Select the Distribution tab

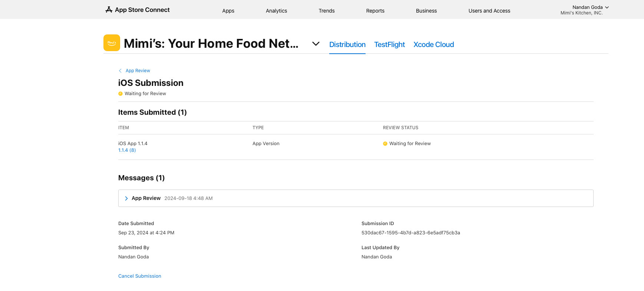pyautogui.click(x=347, y=44)
